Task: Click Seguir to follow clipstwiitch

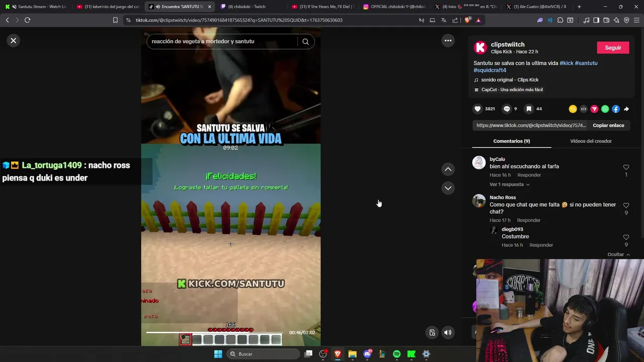Action: click(613, 48)
